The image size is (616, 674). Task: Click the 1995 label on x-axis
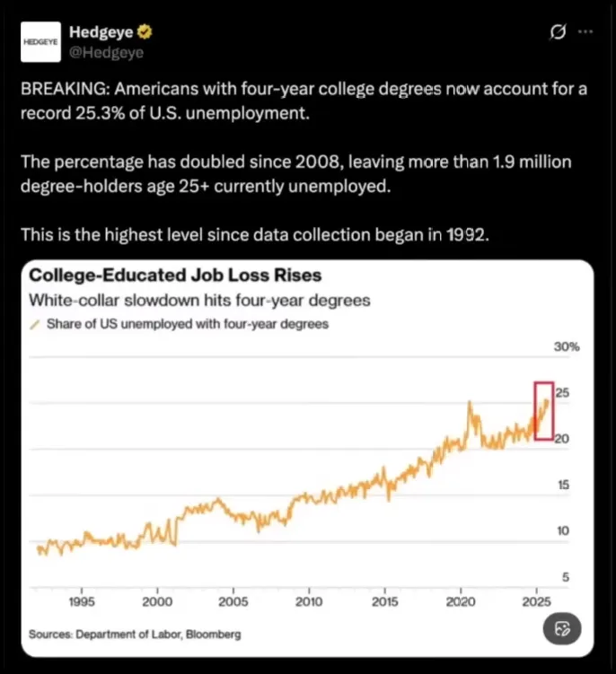[82, 600]
